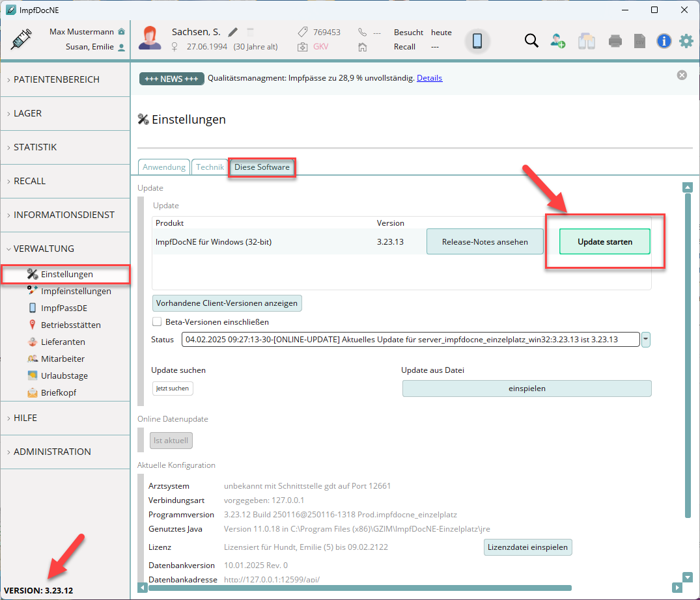Dismiss the news banner with X icon
This screenshot has width=700, height=600.
pyautogui.click(x=682, y=75)
